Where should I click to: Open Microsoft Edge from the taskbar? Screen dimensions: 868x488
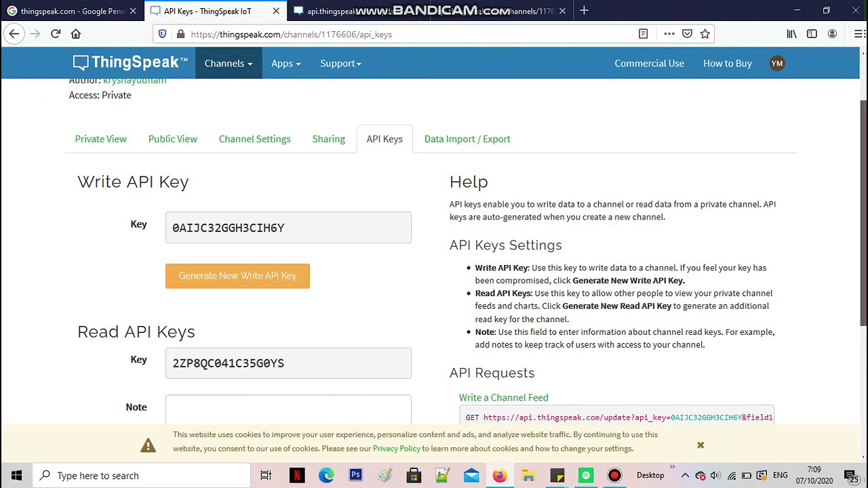326,476
